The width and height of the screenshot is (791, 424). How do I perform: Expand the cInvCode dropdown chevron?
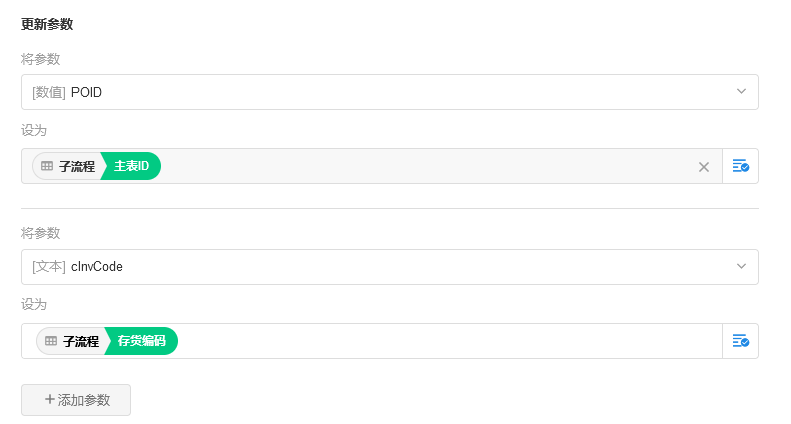741,266
